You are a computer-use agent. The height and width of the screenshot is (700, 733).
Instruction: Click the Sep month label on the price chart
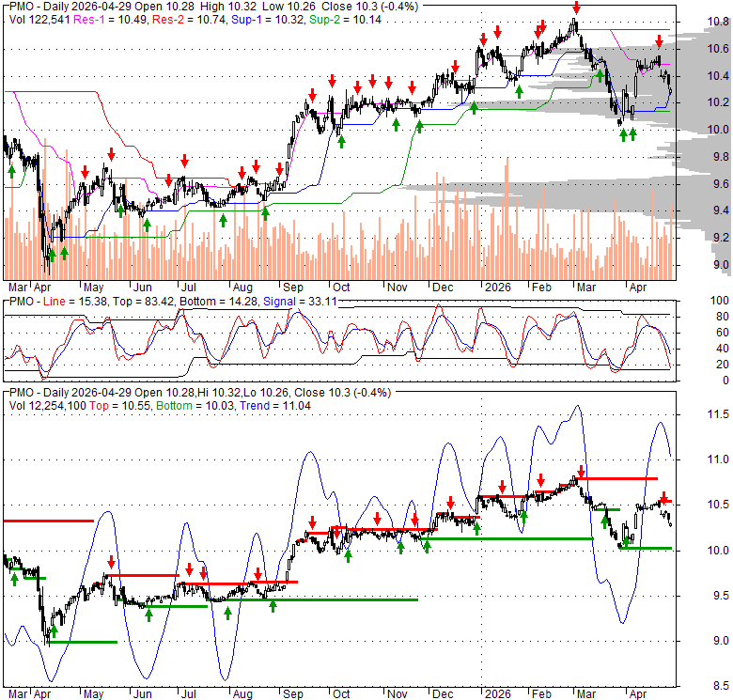coord(292,288)
